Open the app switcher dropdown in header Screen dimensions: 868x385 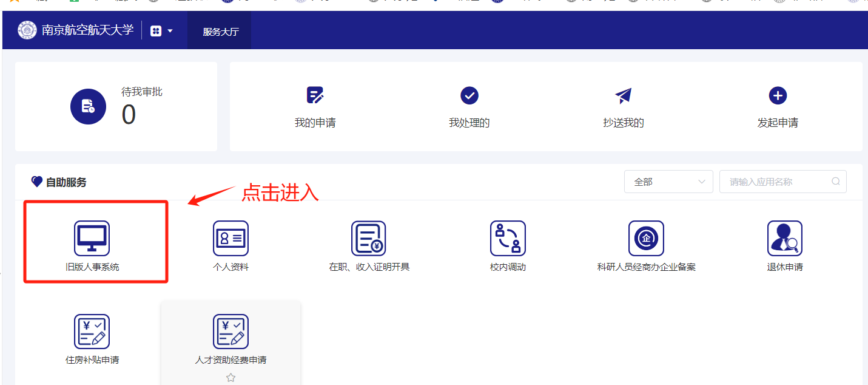click(161, 31)
